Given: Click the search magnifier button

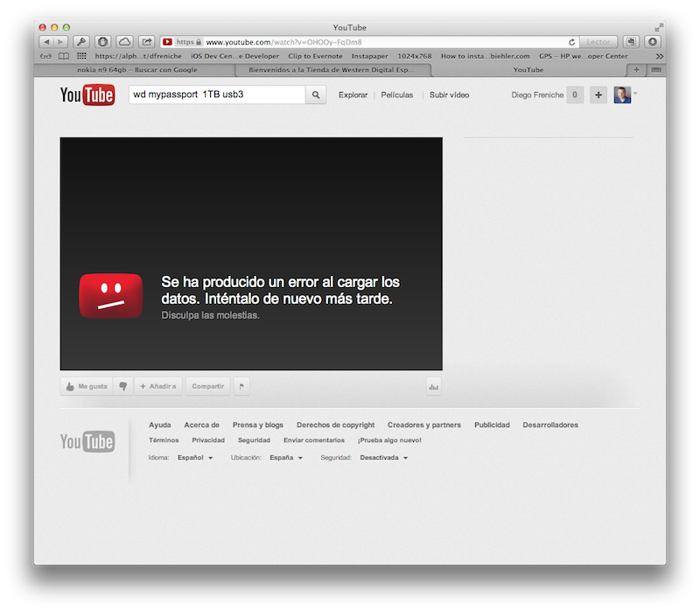Looking at the screenshot, I should (x=316, y=95).
